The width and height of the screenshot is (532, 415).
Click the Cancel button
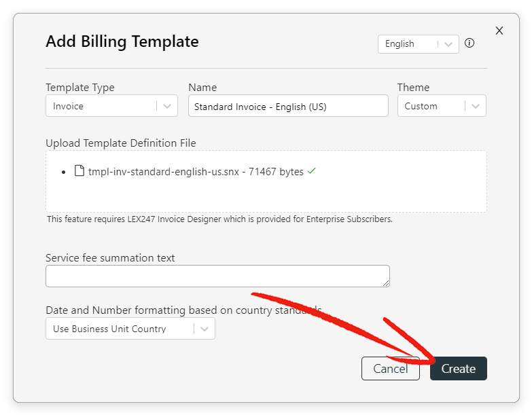click(x=391, y=369)
